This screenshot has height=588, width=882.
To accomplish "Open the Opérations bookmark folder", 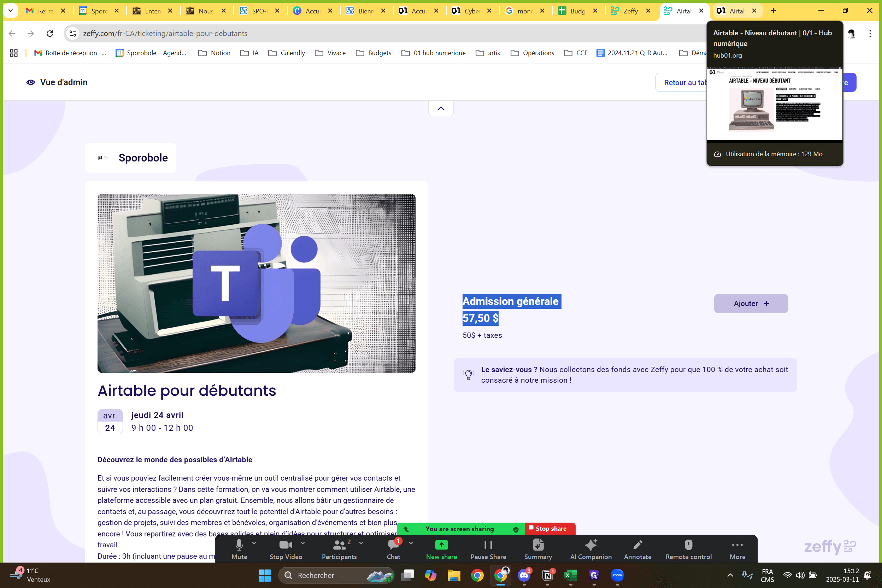I will pyautogui.click(x=533, y=53).
